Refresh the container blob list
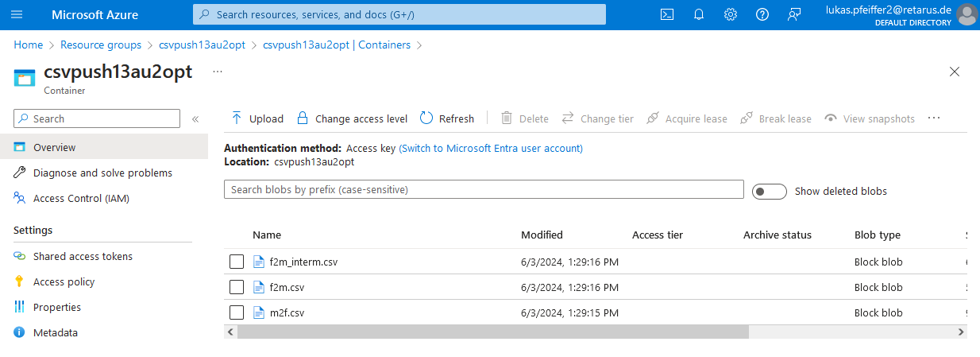Image resolution: width=980 pixels, height=357 pixels. [x=446, y=118]
